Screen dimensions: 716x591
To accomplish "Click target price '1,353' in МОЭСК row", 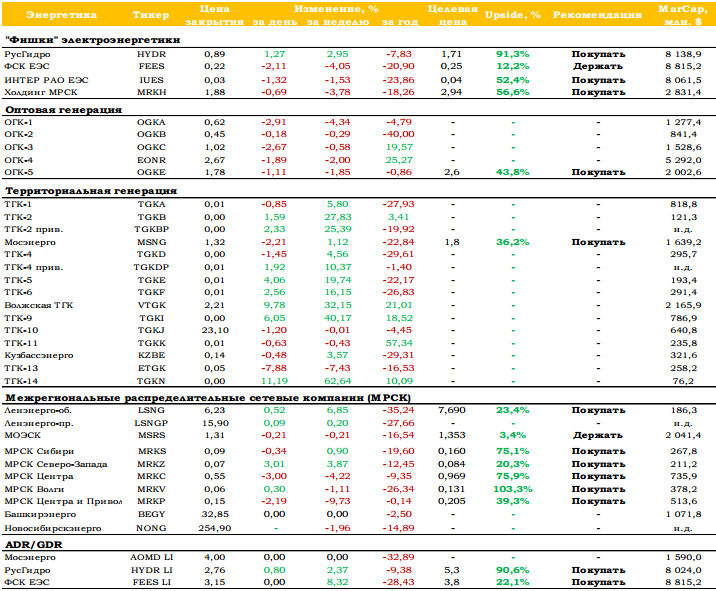I will pyautogui.click(x=452, y=435).
